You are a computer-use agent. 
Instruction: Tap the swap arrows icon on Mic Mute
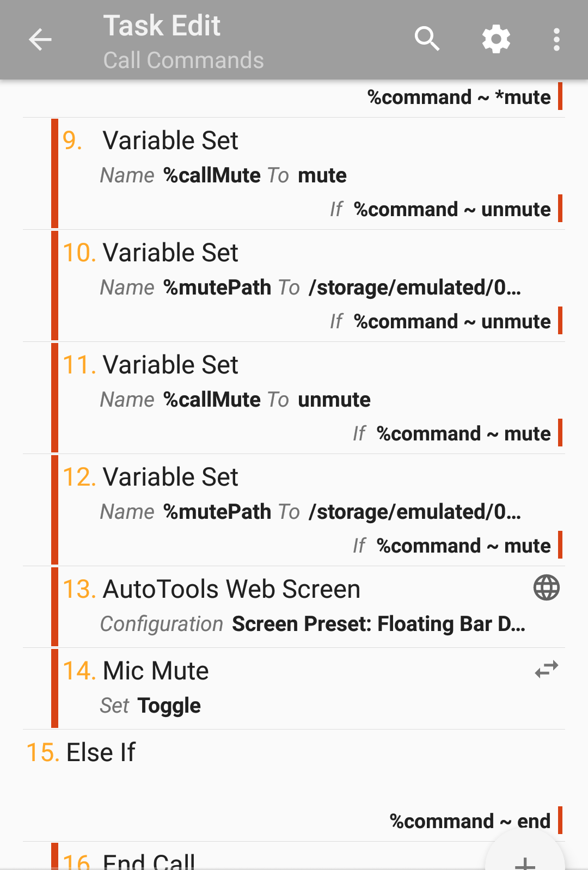pos(546,669)
